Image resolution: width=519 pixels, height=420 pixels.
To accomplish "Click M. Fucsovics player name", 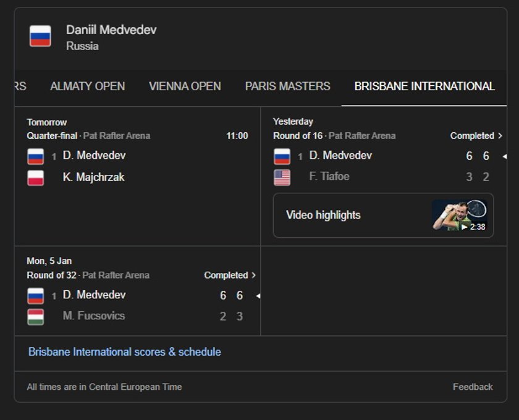I will tap(94, 316).
